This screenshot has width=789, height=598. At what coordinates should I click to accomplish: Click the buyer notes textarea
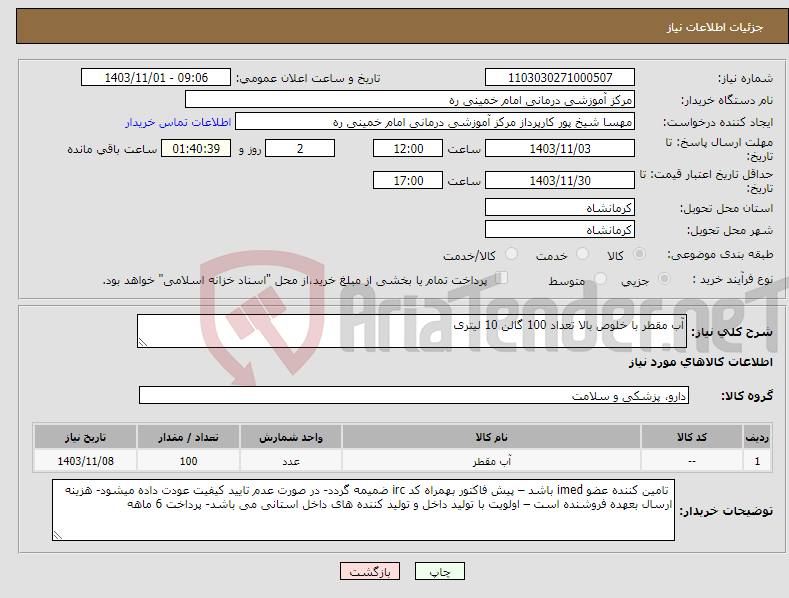coord(363,510)
